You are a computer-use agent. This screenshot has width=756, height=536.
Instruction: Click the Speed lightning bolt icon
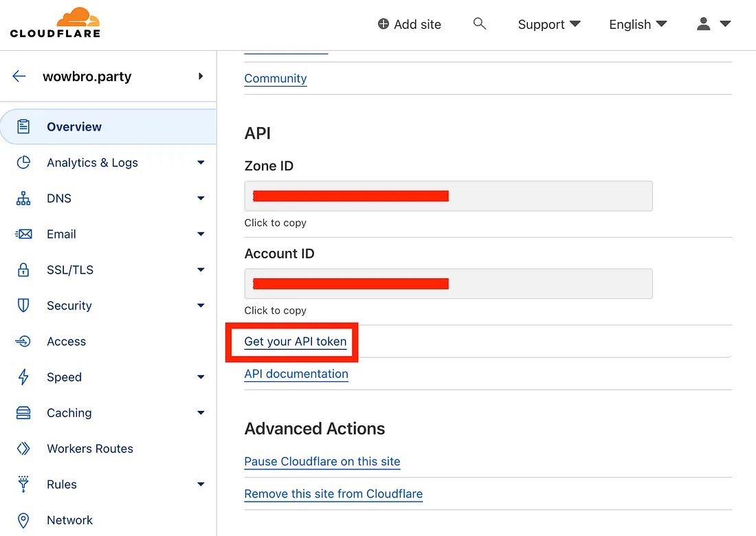click(23, 377)
